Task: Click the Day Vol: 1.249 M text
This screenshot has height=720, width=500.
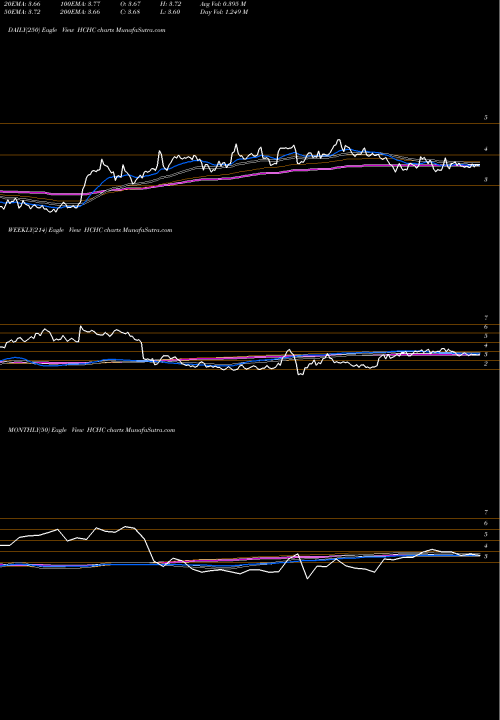Action: pyautogui.click(x=224, y=12)
